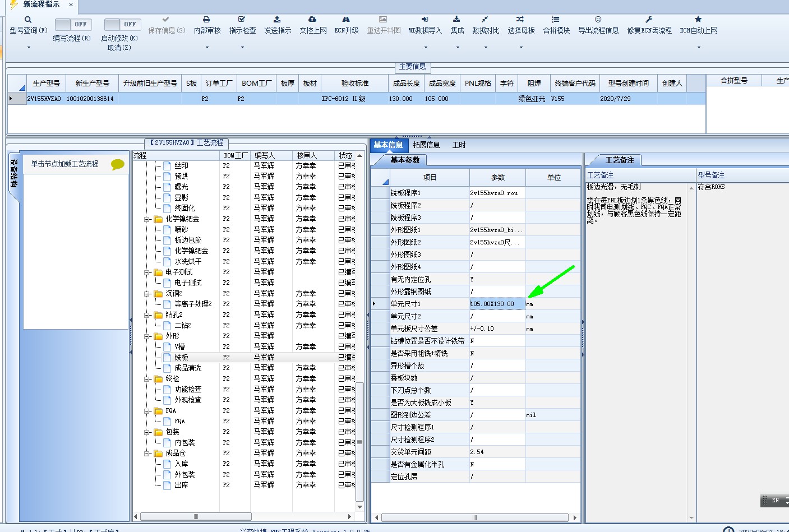
Task: Select the 基本参数 tab
Action: coord(405,160)
